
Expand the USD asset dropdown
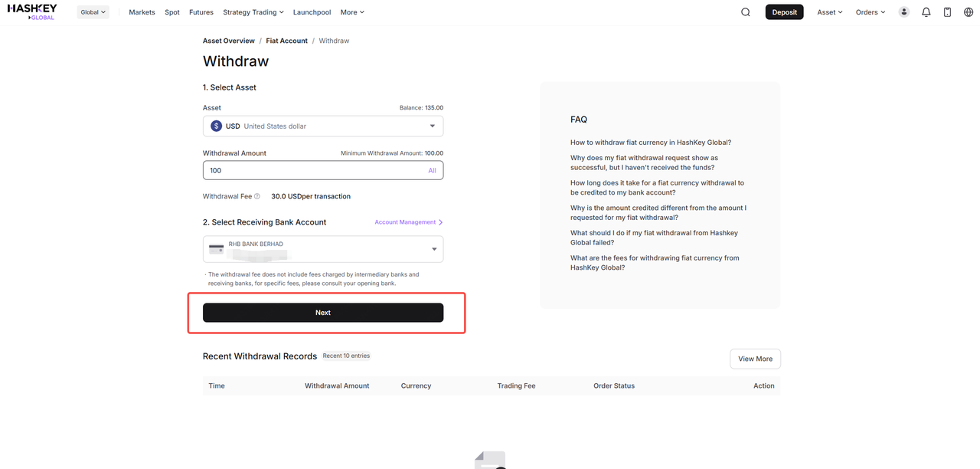click(x=432, y=126)
